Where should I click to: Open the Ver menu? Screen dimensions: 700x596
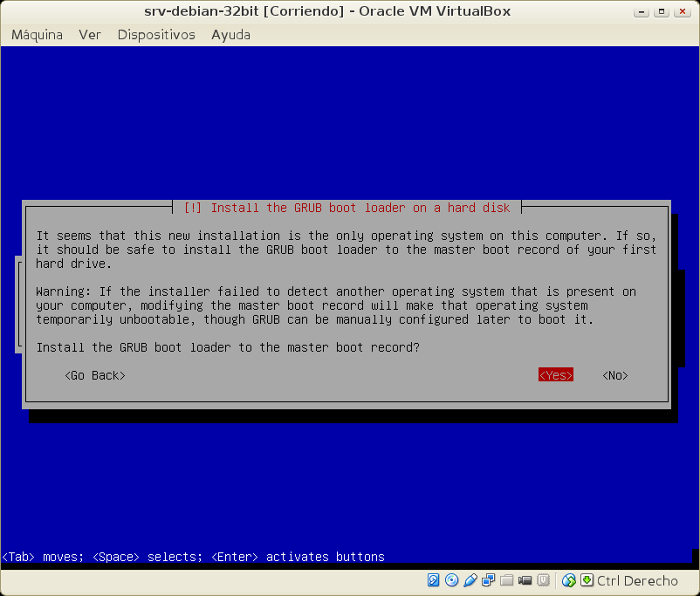tap(90, 35)
